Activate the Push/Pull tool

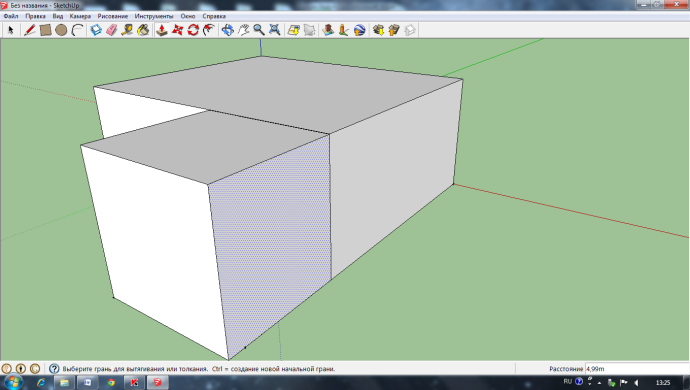(x=162, y=30)
